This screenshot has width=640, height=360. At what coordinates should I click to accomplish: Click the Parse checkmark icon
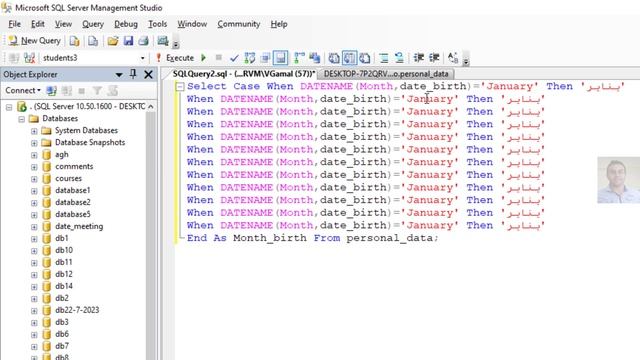pyautogui.click(x=234, y=58)
